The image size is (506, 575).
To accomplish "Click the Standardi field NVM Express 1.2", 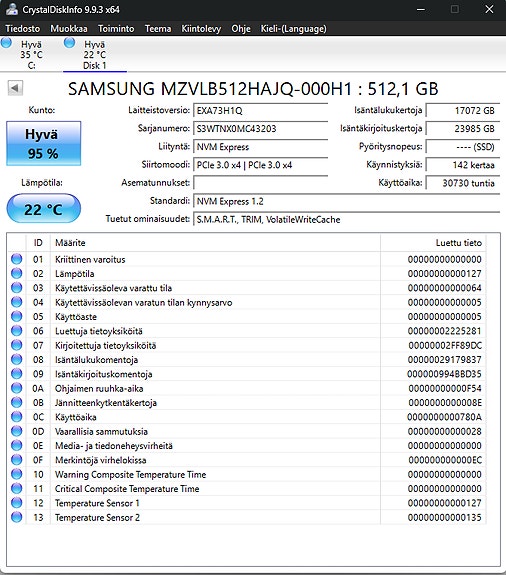I will (346, 201).
